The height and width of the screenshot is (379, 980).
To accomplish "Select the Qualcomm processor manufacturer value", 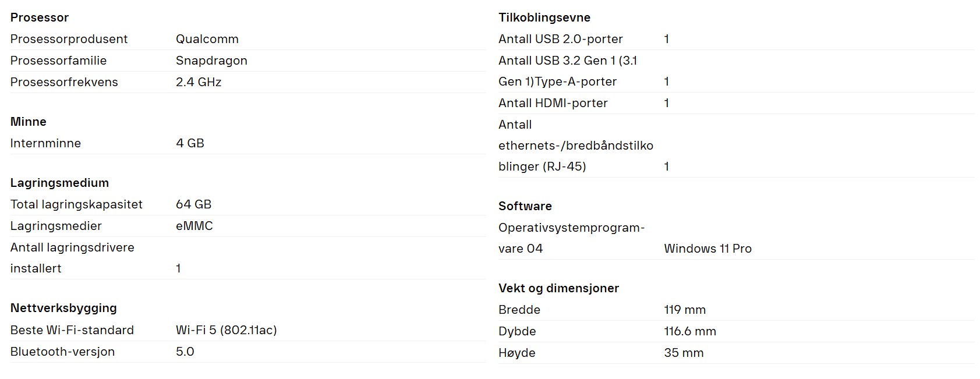I will [207, 39].
